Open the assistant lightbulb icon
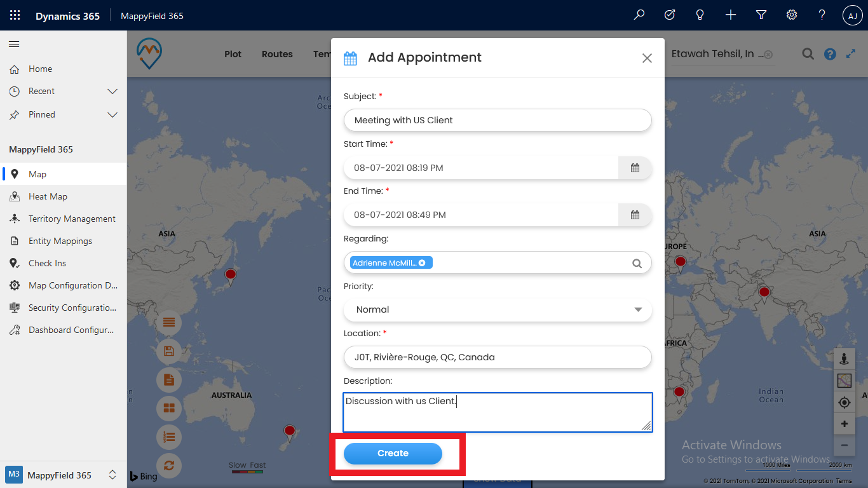Image resolution: width=868 pixels, height=488 pixels. pyautogui.click(x=700, y=15)
